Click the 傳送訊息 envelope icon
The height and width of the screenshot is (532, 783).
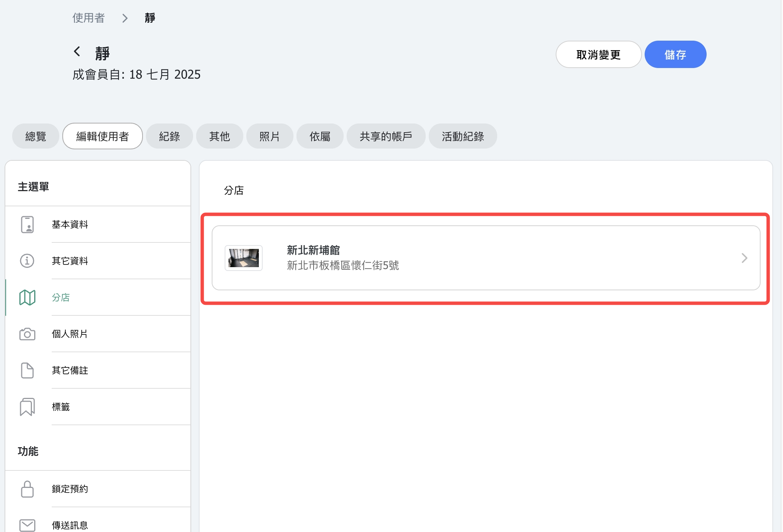[x=27, y=525]
